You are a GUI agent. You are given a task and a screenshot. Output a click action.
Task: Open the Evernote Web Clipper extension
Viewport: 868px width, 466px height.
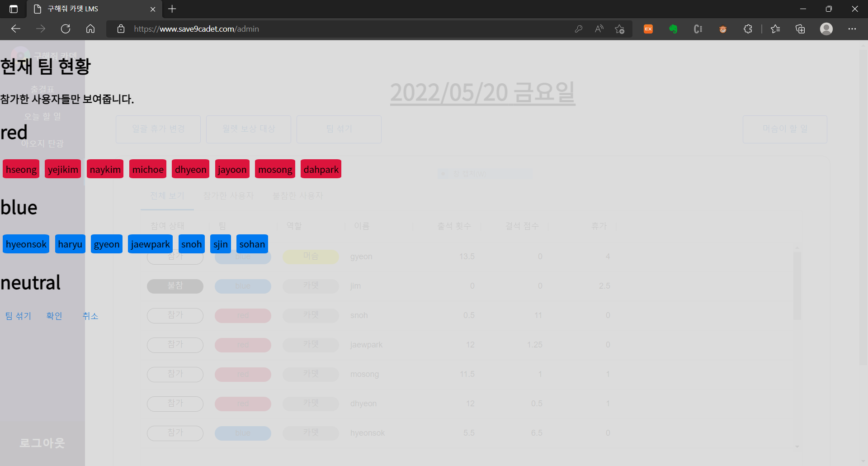coord(673,29)
